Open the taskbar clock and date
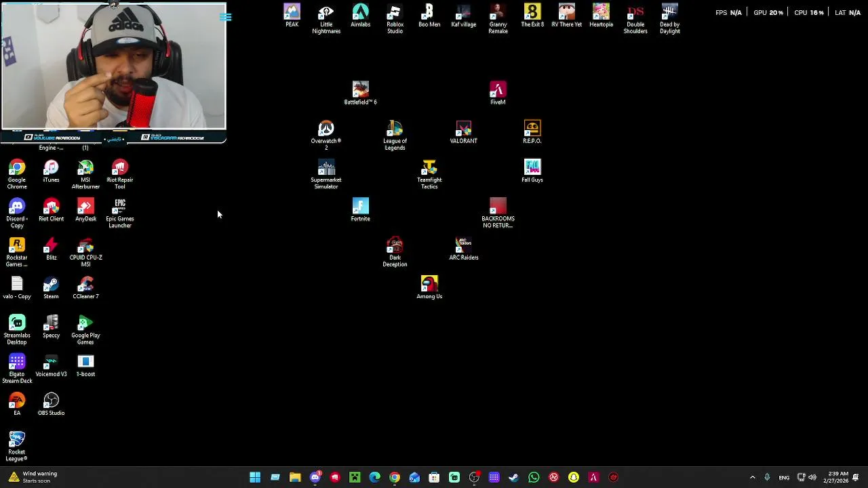This screenshot has width=868, height=488. (x=835, y=477)
